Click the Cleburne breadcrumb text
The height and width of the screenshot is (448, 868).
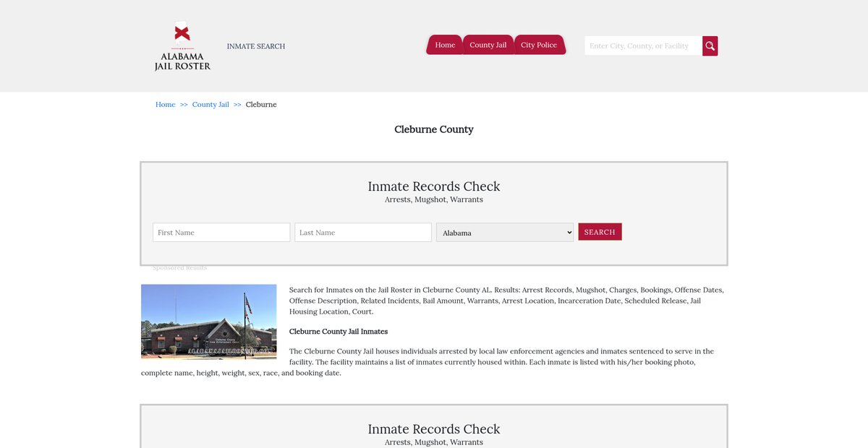click(x=261, y=105)
